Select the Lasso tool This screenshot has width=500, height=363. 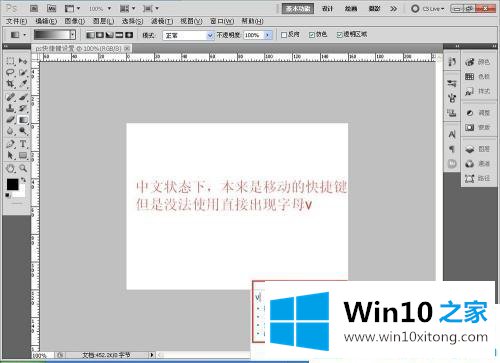click(x=10, y=72)
